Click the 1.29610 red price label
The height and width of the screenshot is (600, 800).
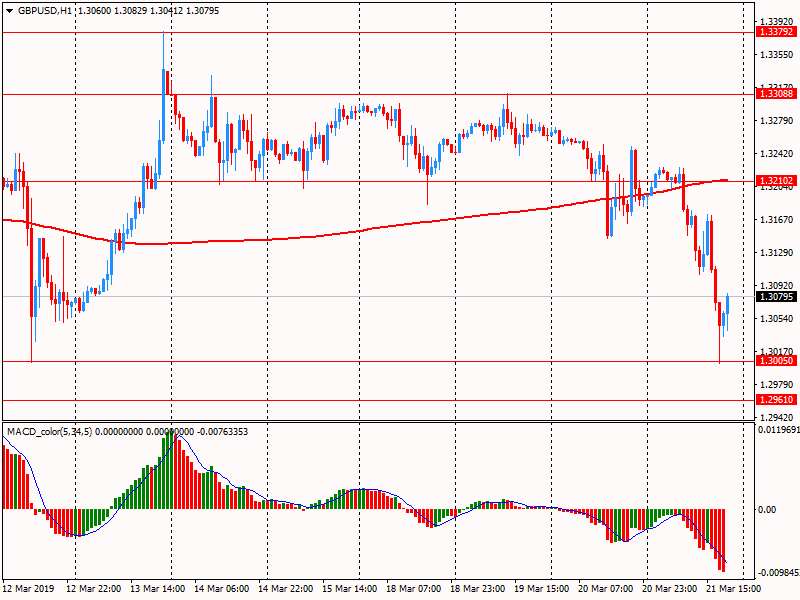tap(776, 400)
